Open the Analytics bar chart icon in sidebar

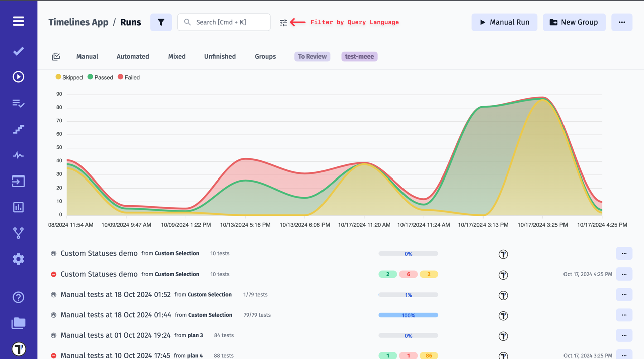click(18, 207)
